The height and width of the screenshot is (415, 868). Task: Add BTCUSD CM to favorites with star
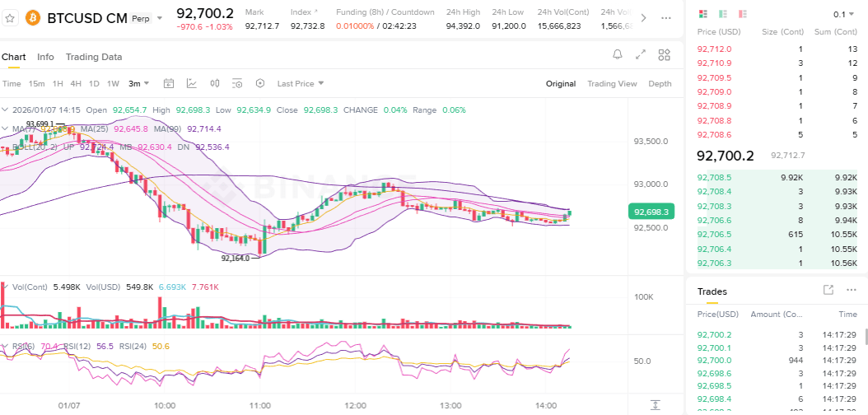tap(9, 18)
